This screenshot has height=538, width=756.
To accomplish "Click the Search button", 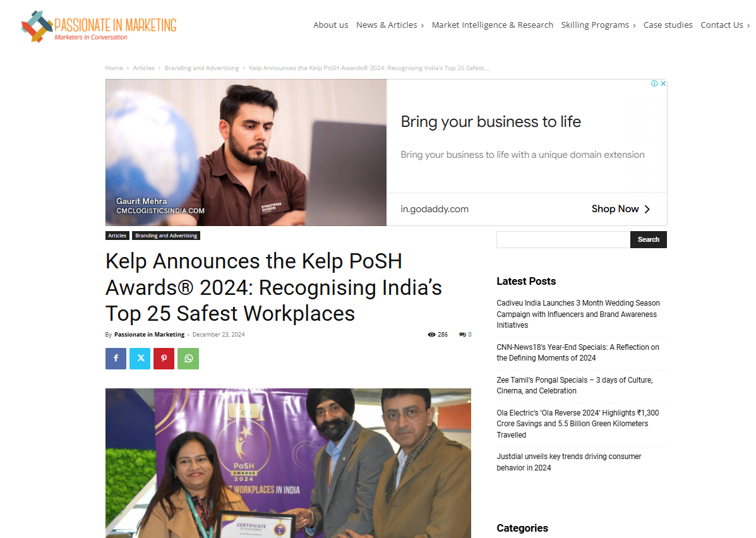I will 649,239.
